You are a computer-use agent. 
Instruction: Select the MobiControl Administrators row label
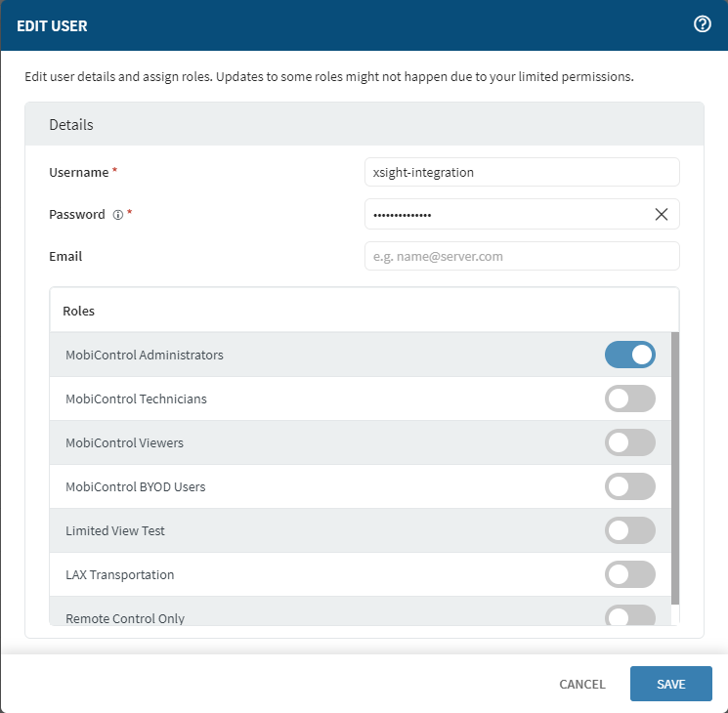click(x=145, y=355)
